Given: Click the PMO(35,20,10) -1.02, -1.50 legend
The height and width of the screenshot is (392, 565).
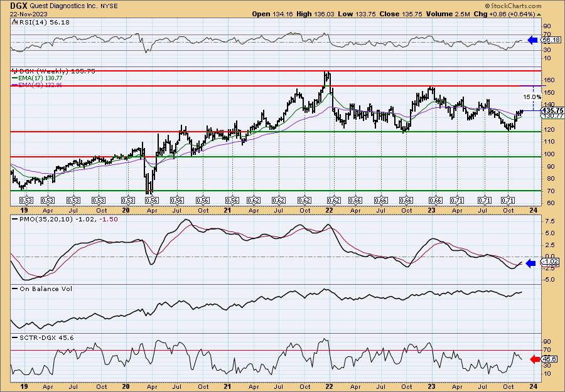Looking at the screenshot, I should (x=68, y=220).
